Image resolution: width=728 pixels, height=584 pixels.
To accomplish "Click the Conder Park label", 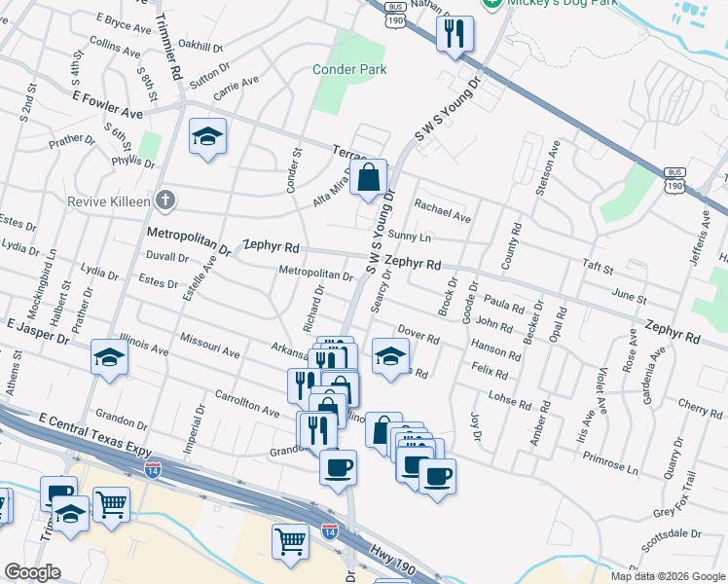I will [349, 70].
